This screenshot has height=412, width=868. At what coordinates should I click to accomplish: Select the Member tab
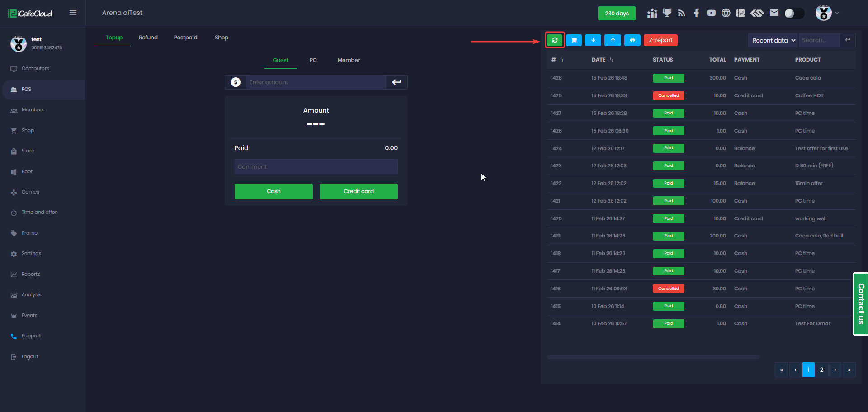point(349,60)
